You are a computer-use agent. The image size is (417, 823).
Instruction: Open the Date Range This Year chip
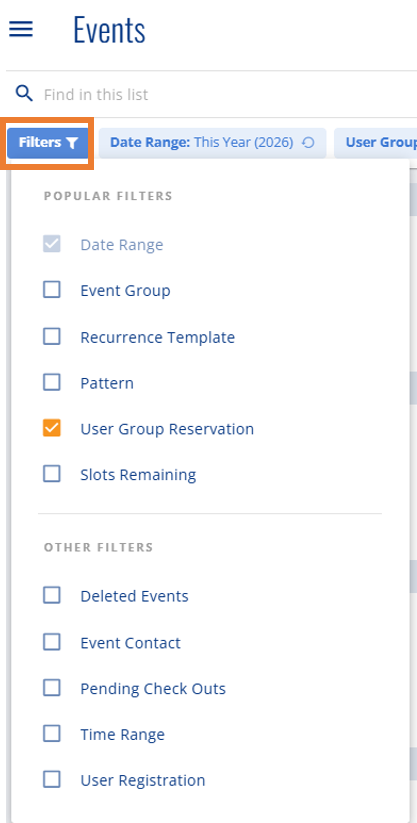pos(212,143)
